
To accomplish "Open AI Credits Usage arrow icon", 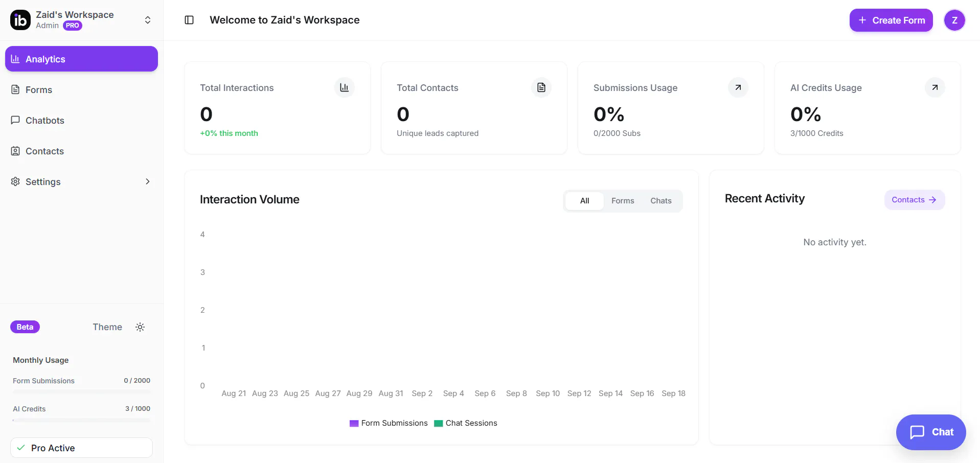I will click(935, 87).
